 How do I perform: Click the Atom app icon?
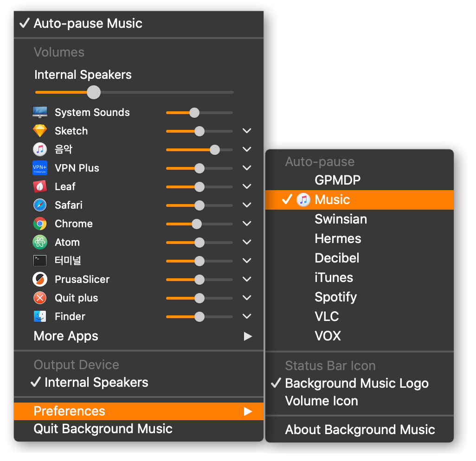tap(40, 242)
